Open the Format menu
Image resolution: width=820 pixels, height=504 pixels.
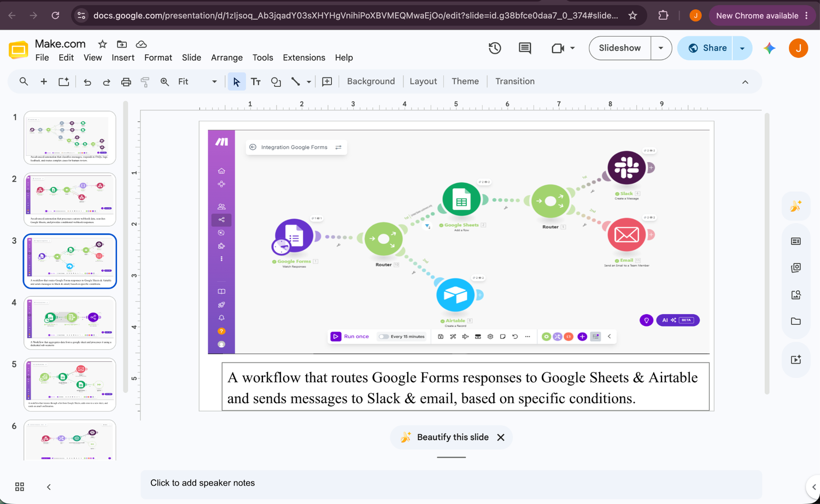click(x=158, y=57)
